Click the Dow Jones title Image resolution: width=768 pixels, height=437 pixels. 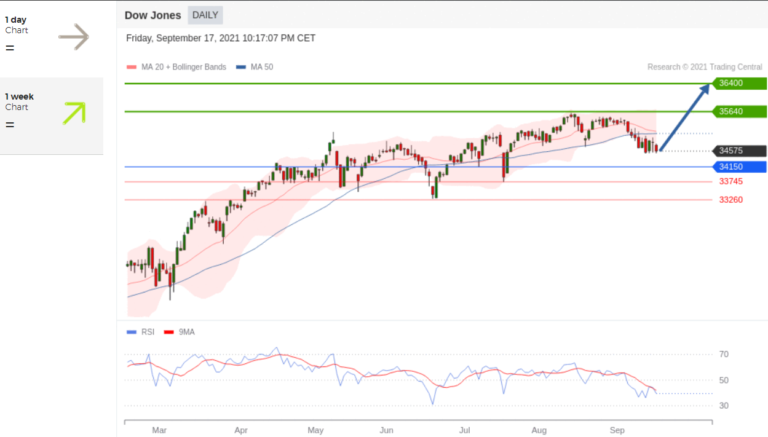[153, 15]
